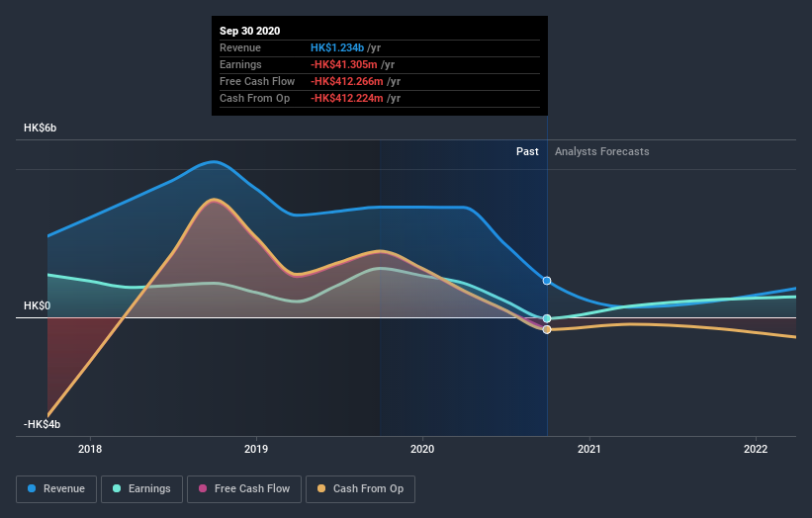Click the -HK$41.305m earnings value
This screenshot has width=812, height=518.
point(344,64)
